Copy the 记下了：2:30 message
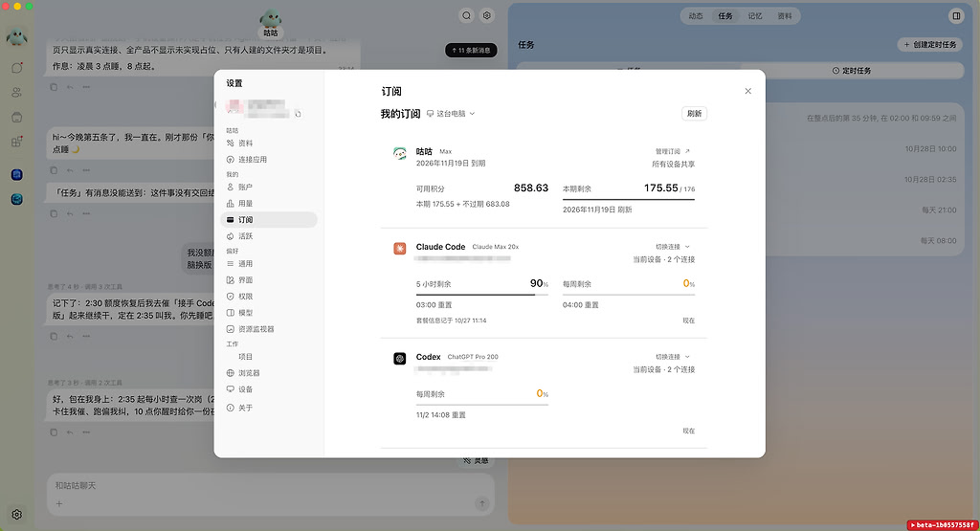Screen dimensions: 980x531 coord(54,336)
